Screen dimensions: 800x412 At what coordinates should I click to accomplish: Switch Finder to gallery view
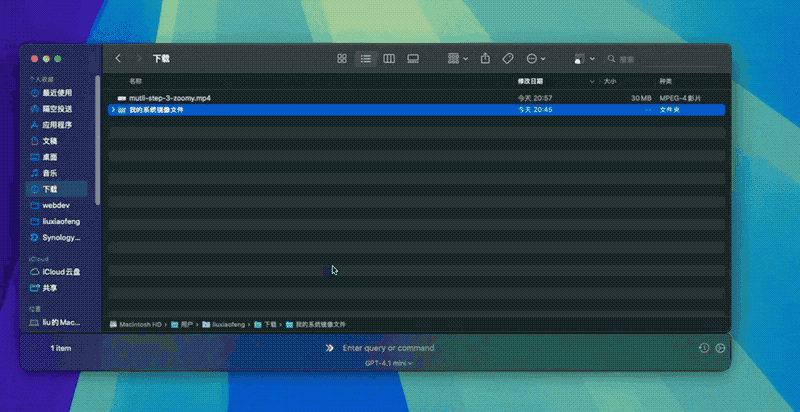[413, 59]
